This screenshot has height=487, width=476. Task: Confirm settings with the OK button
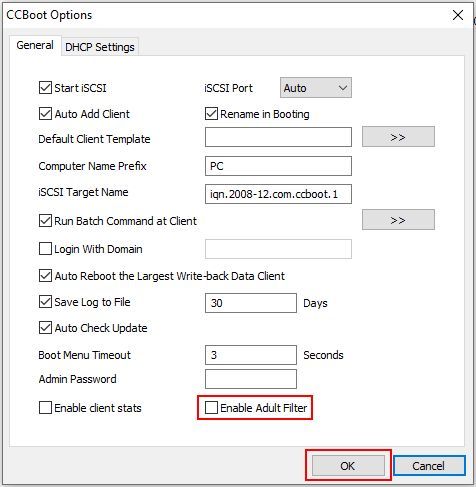pyautogui.click(x=348, y=466)
